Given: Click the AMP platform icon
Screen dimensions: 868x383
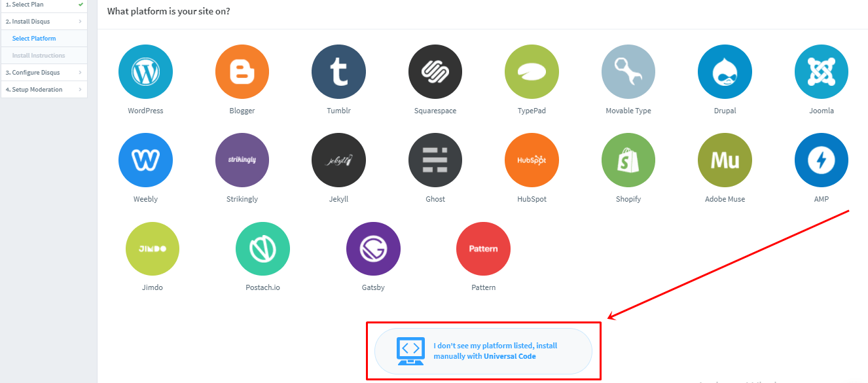Looking at the screenshot, I should (x=821, y=160).
